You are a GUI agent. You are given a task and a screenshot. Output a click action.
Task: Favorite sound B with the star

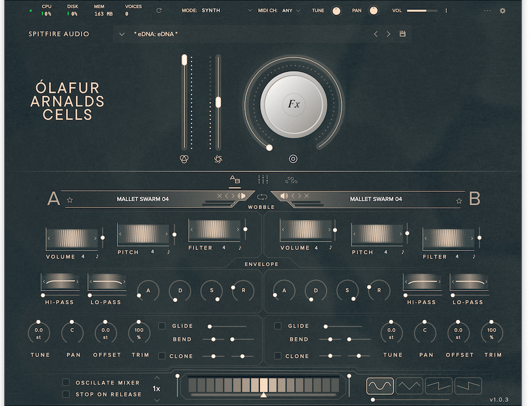459,201
